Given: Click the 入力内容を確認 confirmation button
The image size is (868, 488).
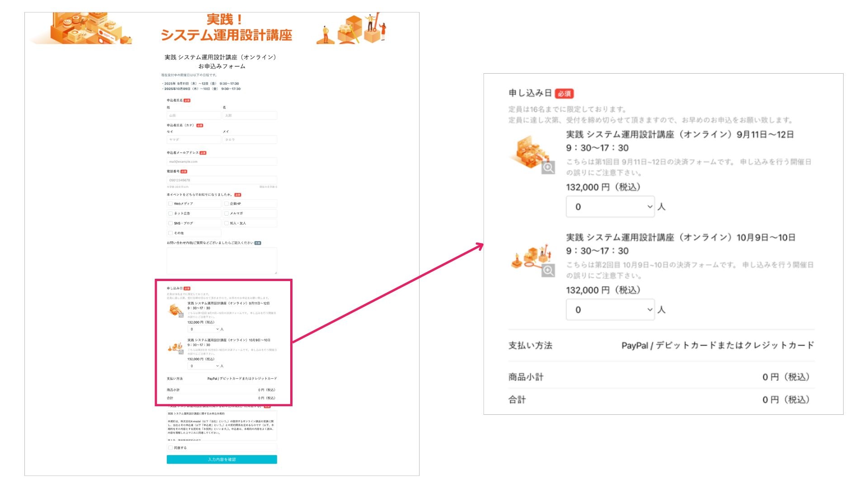Looking at the screenshot, I should [222, 459].
